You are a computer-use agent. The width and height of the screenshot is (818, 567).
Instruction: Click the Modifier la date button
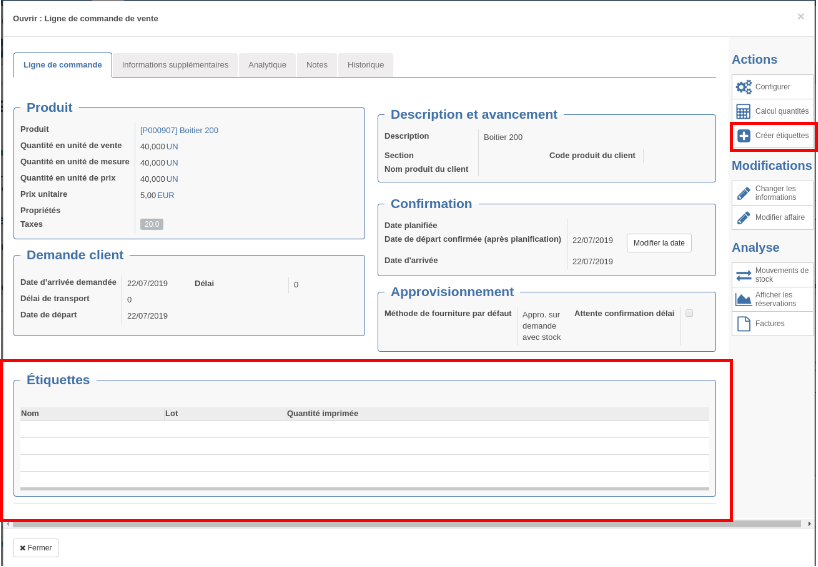pyautogui.click(x=659, y=243)
